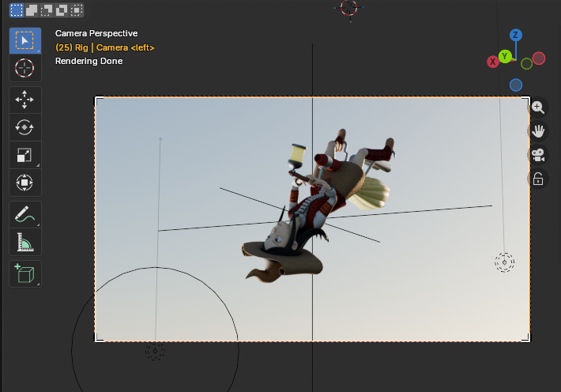Set selection mode to subtract

point(47,10)
